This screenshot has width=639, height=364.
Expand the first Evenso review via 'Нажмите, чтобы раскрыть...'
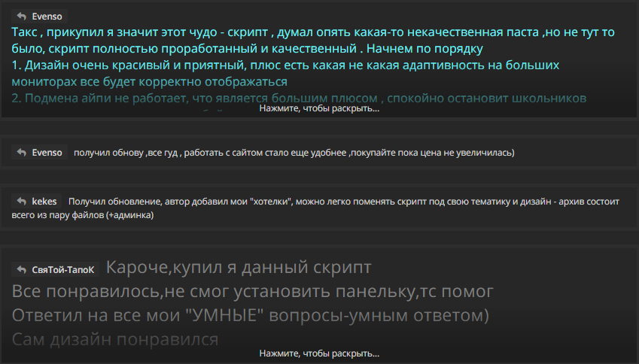tap(319, 108)
